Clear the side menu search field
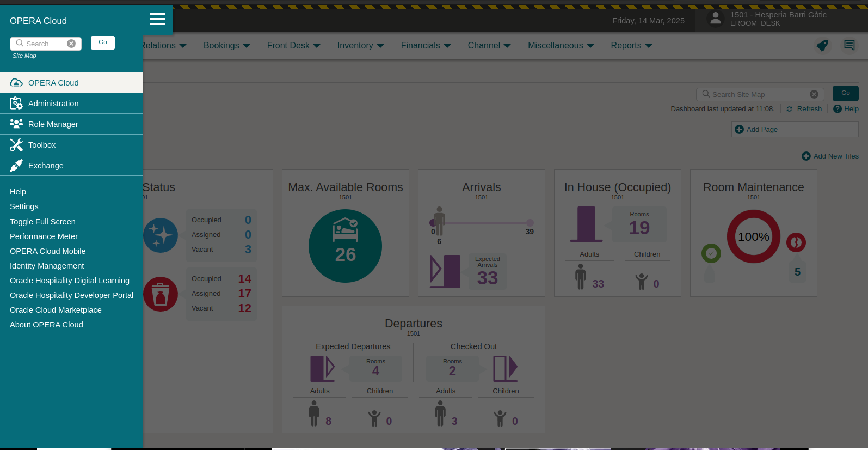This screenshot has height=450, width=868. (x=71, y=44)
